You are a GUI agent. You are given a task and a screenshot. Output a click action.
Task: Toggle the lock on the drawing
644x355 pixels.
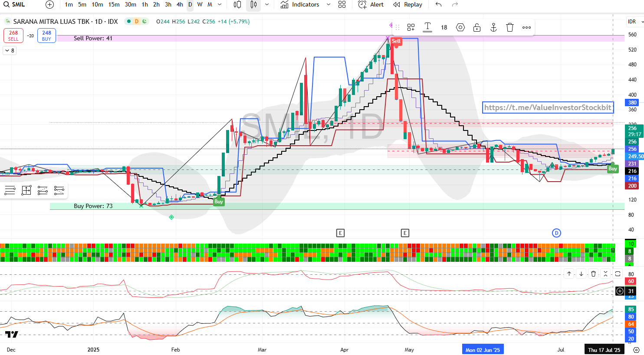click(477, 27)
